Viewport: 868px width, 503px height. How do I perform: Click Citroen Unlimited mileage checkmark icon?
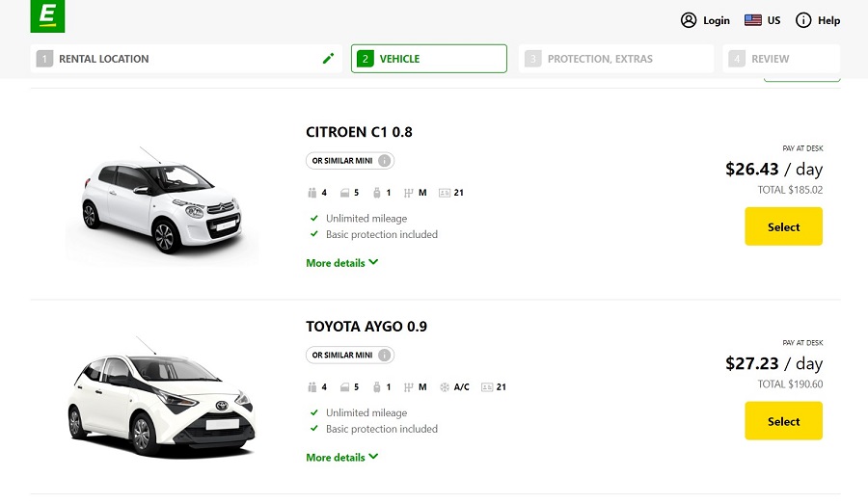[x=314, y=218]
